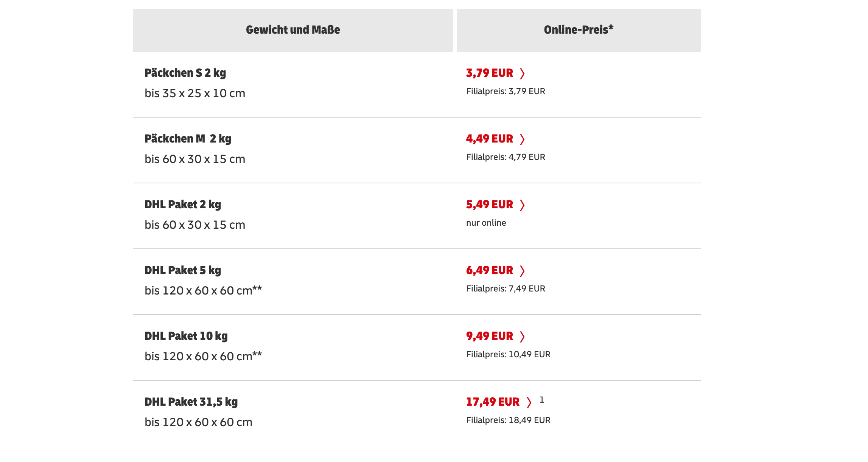Click the chevron beside 4,49 EUR
This screenshot has height=462, width=868.
(522, 139)
